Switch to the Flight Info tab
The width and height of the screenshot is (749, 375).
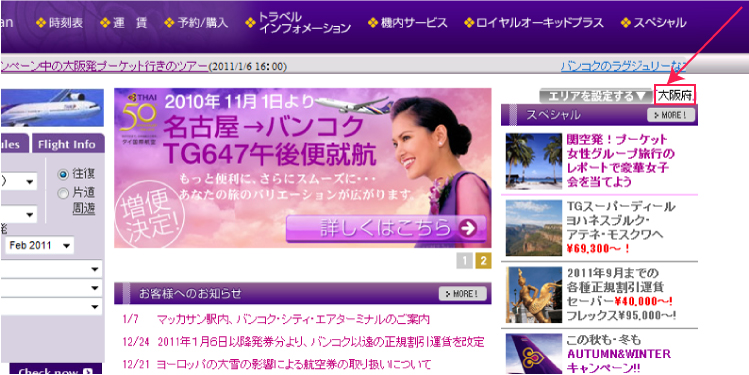pos(67,144)
